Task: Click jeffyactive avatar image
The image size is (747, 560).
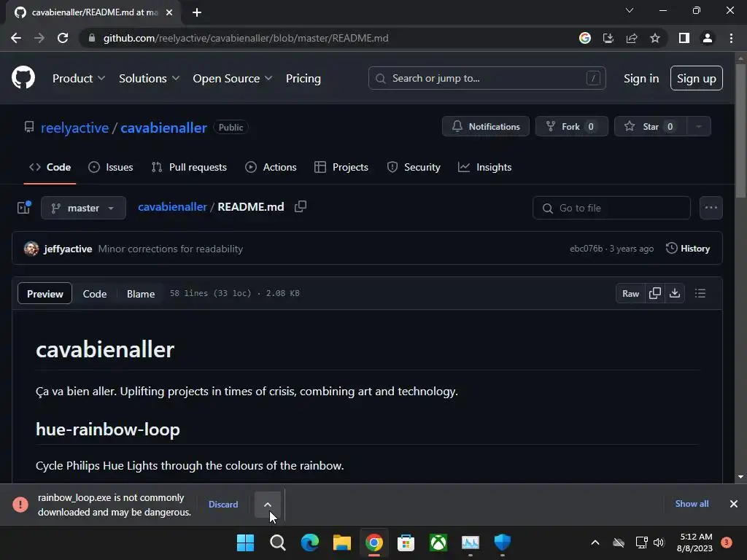Action: point(31,249)
